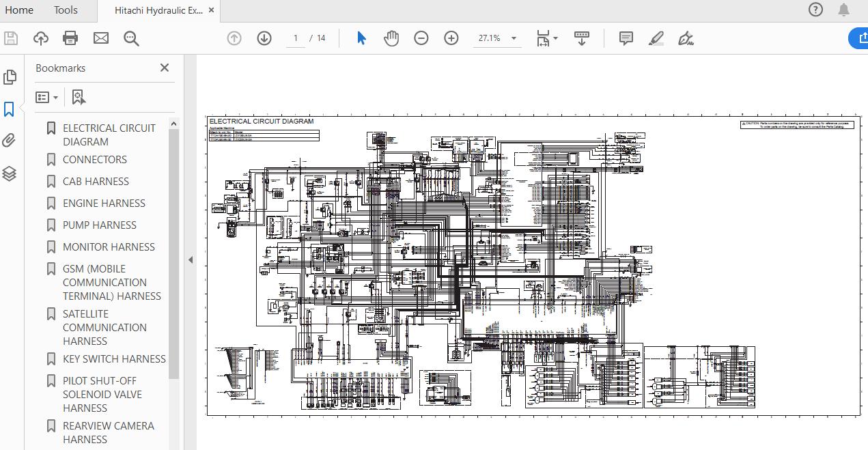Click the add comment icon

pyautogui.click(x=626, y=38)
